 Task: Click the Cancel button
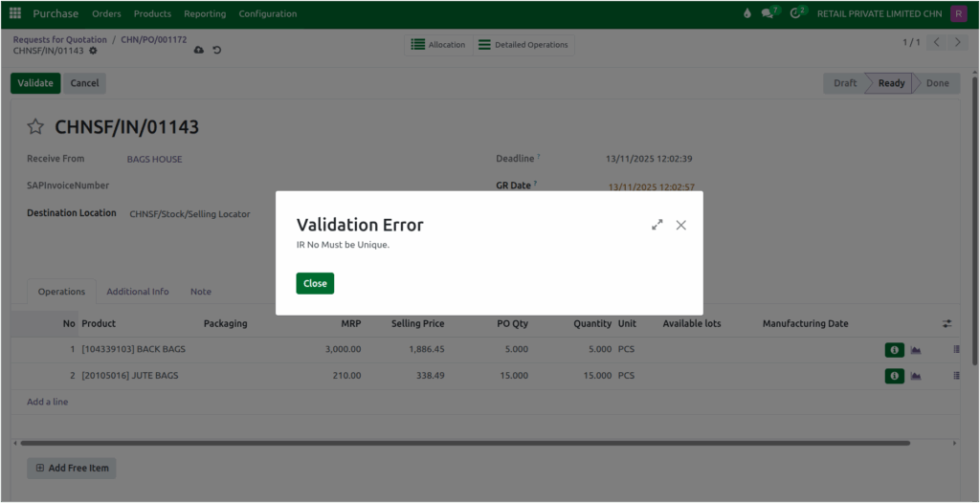[x=84, y=83]
